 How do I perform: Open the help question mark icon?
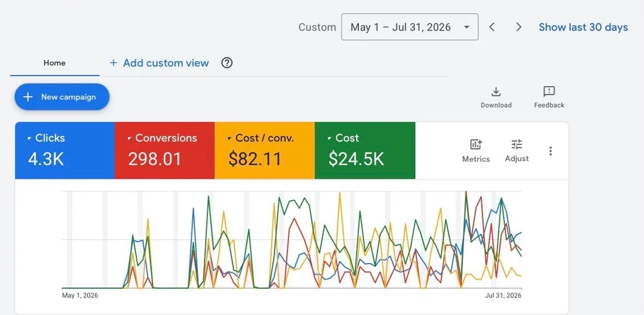227,63
